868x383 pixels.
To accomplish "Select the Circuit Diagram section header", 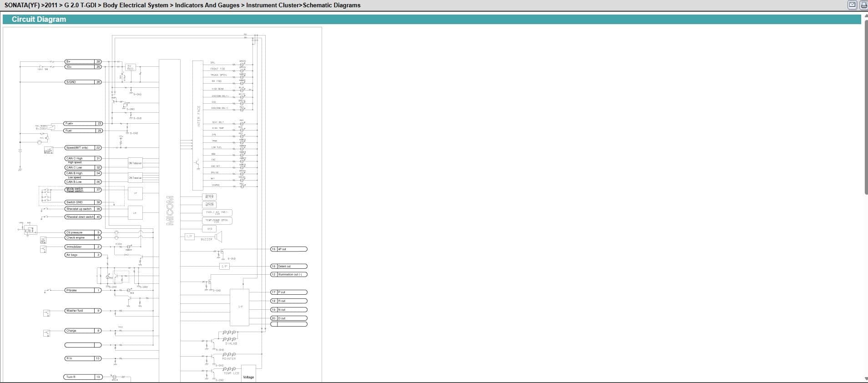I will coord(39,20).
